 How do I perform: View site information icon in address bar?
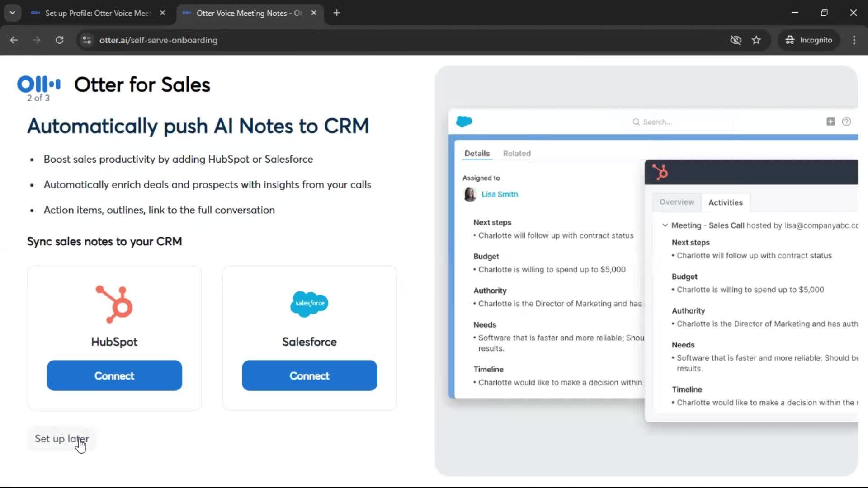click(x=87, y=40)
